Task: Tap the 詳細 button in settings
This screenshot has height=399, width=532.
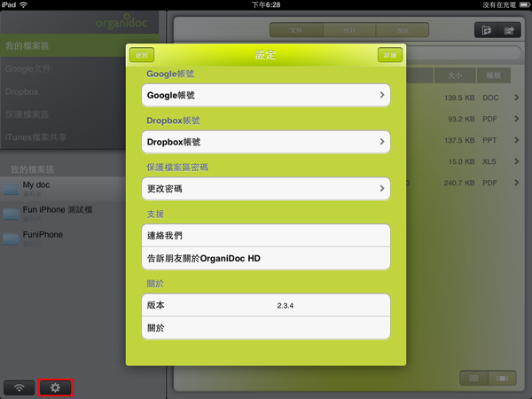Action: coord(390,55)
